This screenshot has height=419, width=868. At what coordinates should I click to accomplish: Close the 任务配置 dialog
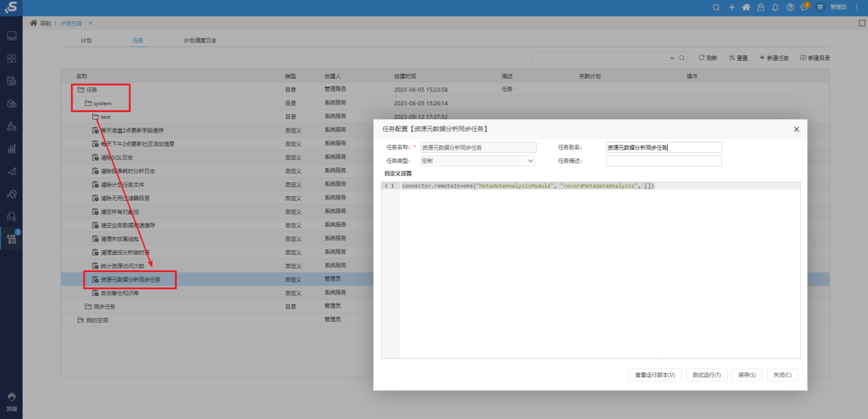click(x=796, y=129)
